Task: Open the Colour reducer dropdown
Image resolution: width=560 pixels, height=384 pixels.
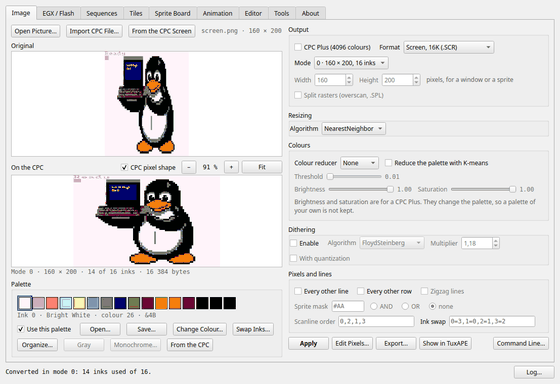Action: [x=359, y=163]
